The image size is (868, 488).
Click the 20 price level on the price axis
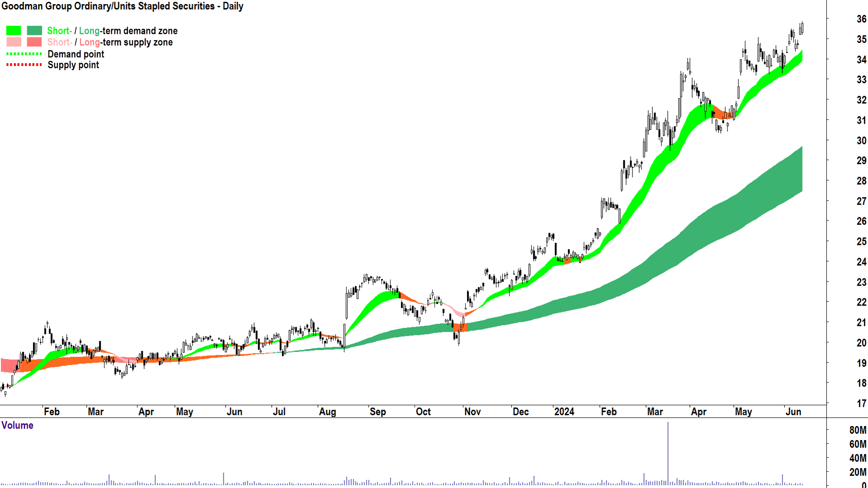click(x=861, y=343)
